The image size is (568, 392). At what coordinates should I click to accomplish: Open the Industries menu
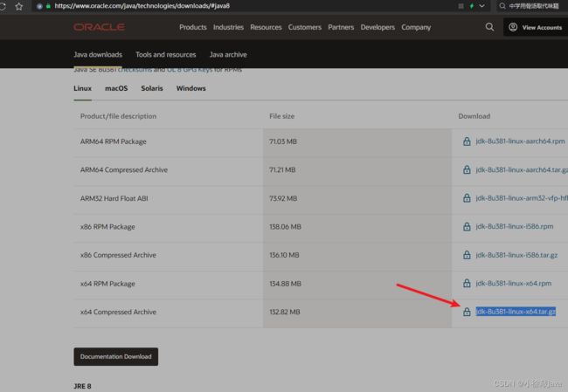click(228, 27)
